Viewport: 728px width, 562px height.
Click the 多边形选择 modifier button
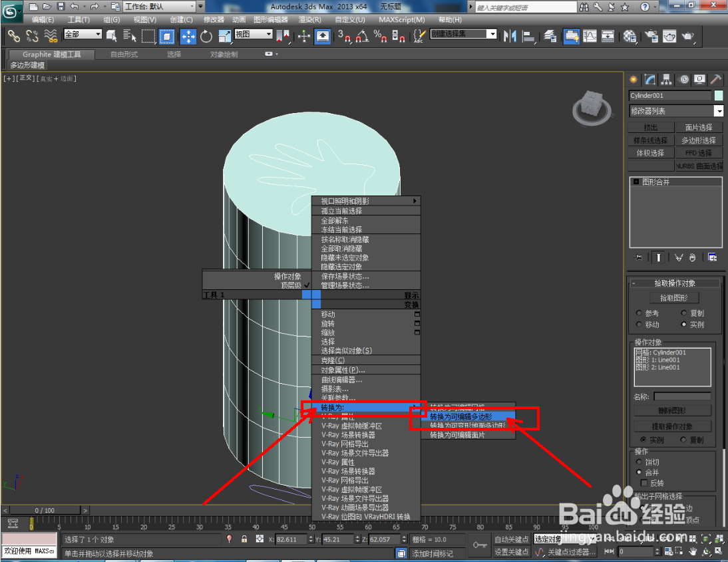(698, 140)
